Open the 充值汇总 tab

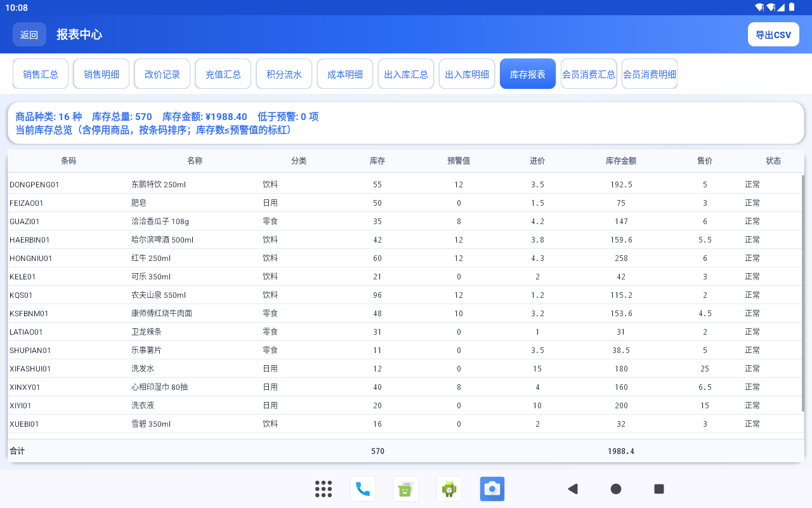223,74
